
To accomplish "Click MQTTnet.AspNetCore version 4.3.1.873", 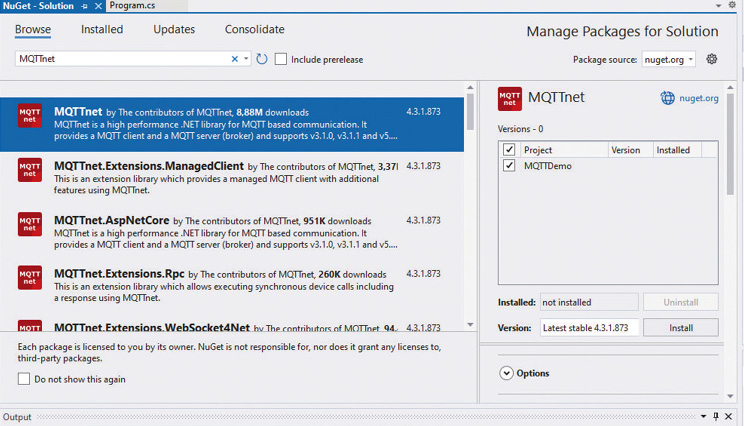I will tap(423, 220).
